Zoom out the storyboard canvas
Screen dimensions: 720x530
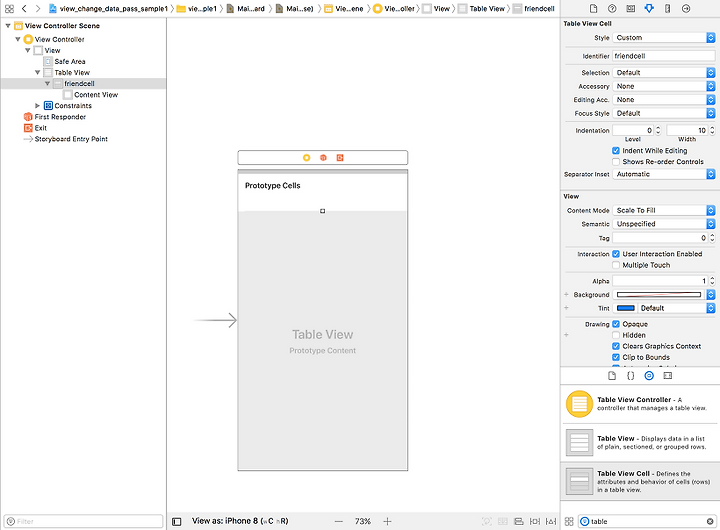pyautogui.click(x=339, y=521)
